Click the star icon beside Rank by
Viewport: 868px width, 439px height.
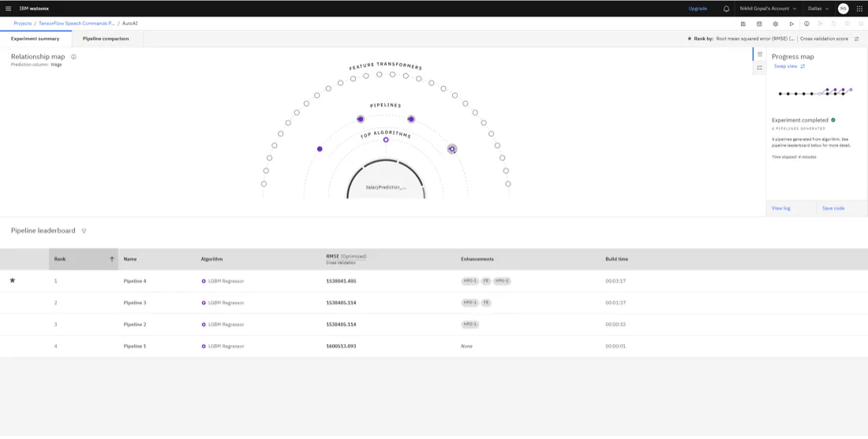click(x=689, y=39)
